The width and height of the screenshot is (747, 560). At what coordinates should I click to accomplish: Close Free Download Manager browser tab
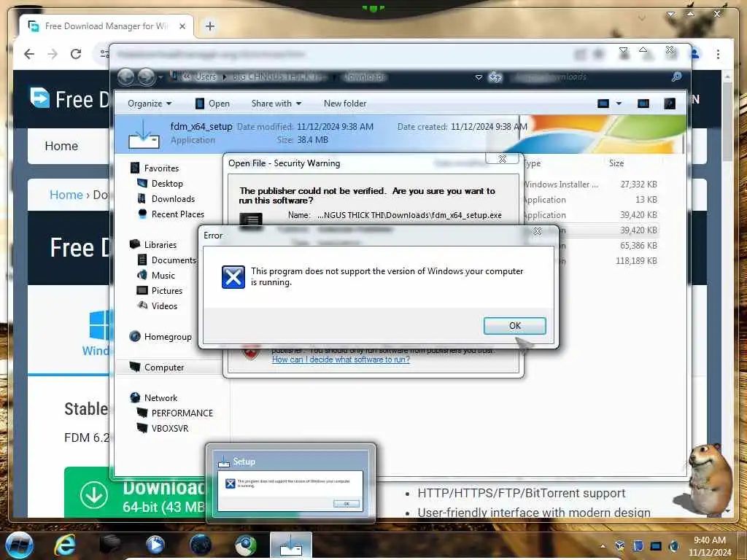(x=182, y=26)
